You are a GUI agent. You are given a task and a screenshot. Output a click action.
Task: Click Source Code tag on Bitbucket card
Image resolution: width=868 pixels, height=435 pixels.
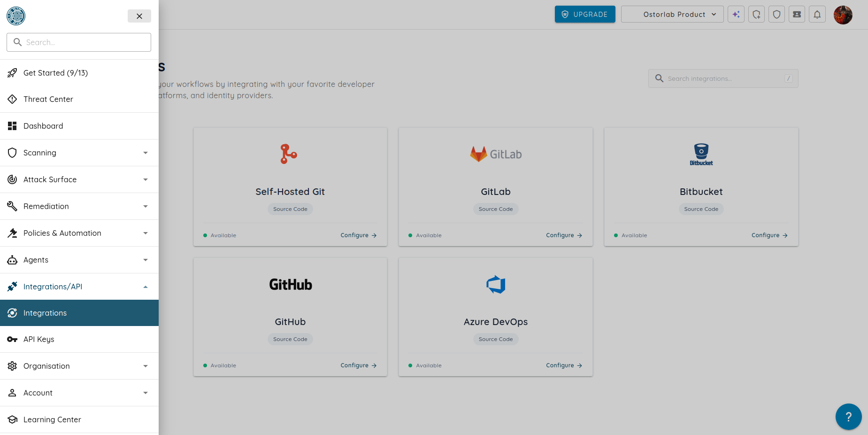tap(701, 209)
